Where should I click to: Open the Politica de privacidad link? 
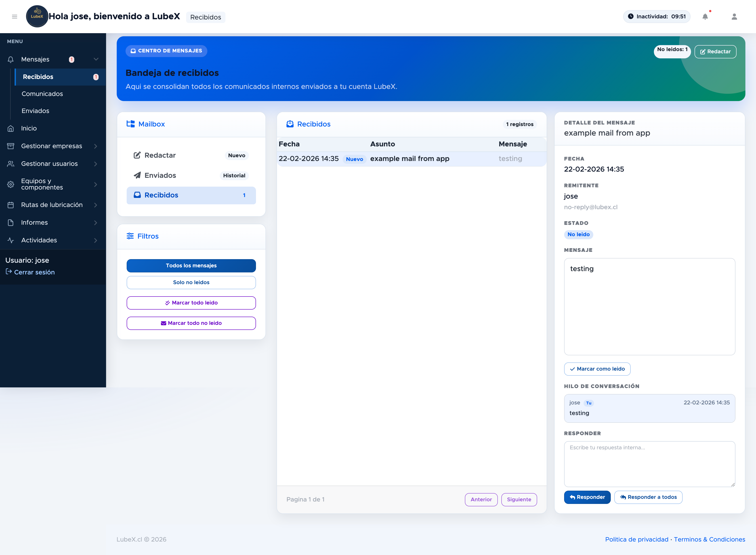point(636,539)
